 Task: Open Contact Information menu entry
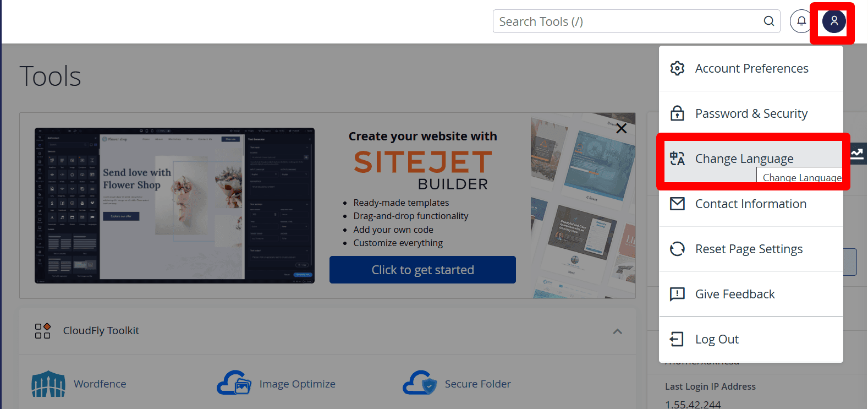[x=750, y=204]
